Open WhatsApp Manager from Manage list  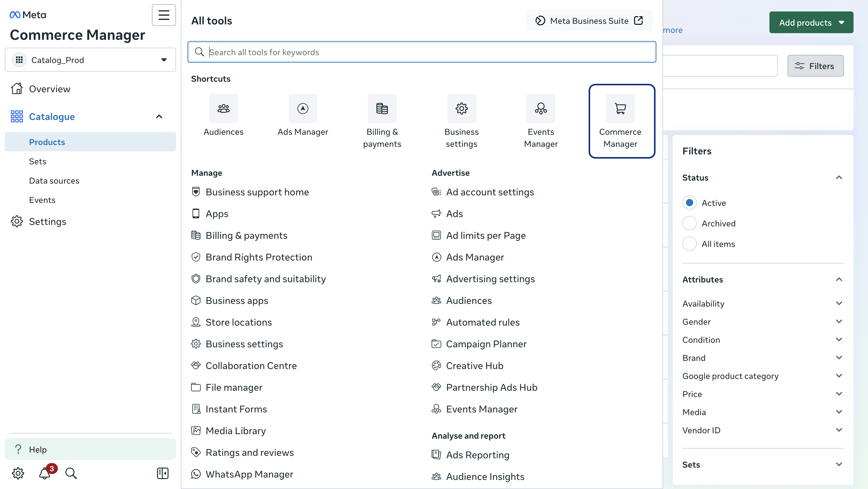(249, 474)
